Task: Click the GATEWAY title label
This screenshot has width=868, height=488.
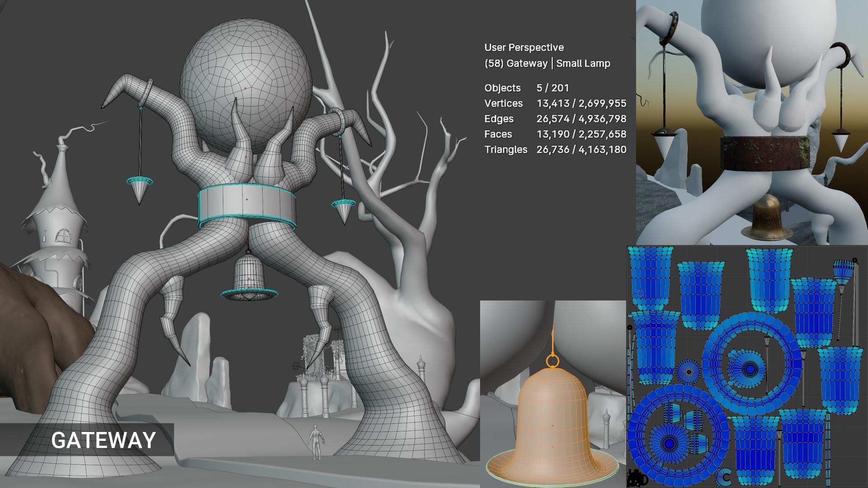Action: tap(104, 440)
